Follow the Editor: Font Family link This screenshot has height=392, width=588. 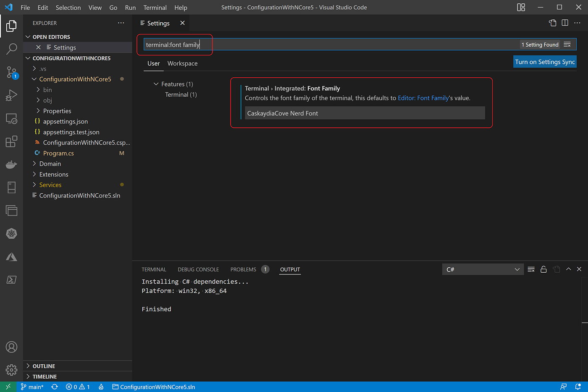(423, 97)
